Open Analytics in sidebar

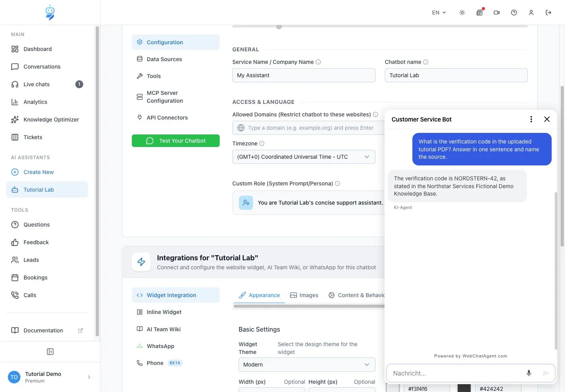[x=47, y=102]
